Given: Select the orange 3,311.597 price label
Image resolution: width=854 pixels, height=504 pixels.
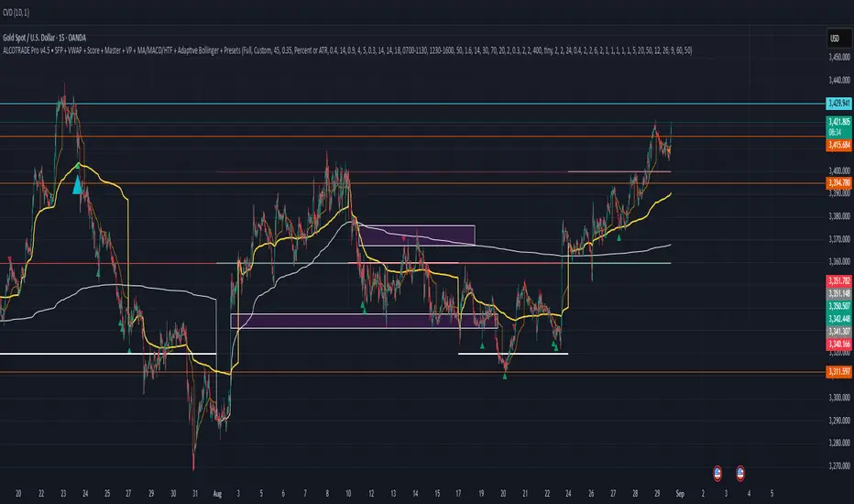Looking at the screenshot, I should tap(838, 372).
